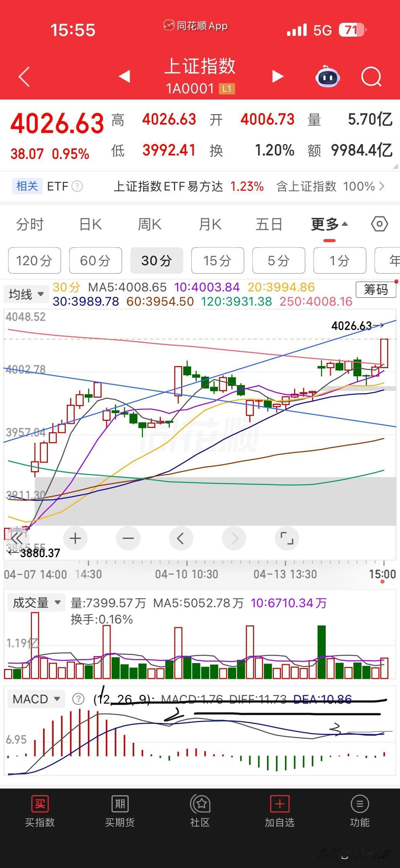This screenshot has height=868, width=400.
Task: Zoom out chart with minus button
Action: coord(128,538)
